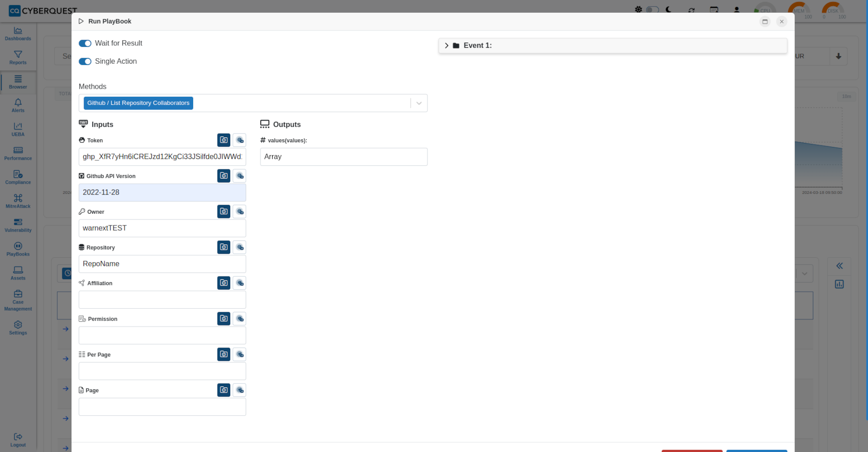Toggle the Wait for Result switch
This screenshot has height=452, width=868.
(x=85, y=43)
